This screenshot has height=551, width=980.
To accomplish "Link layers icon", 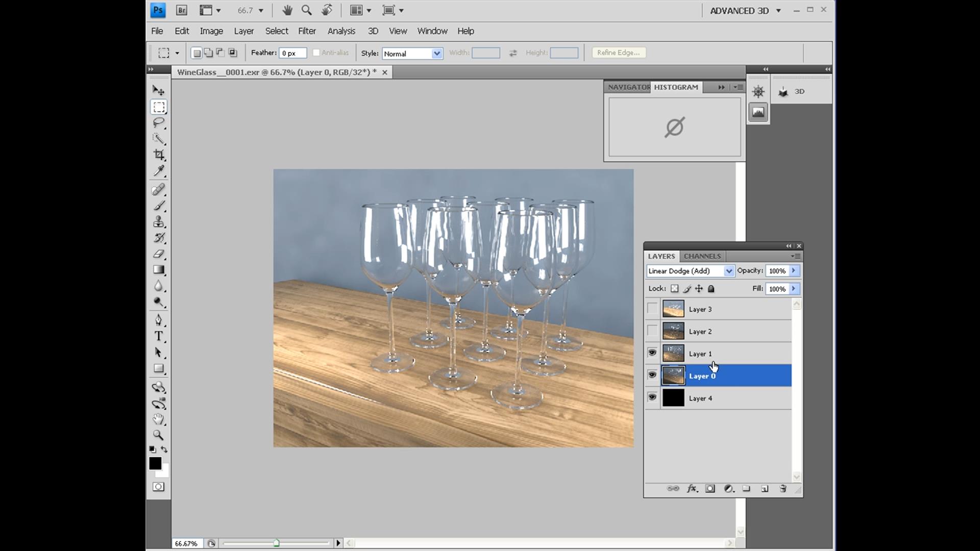I will (673, 489).
